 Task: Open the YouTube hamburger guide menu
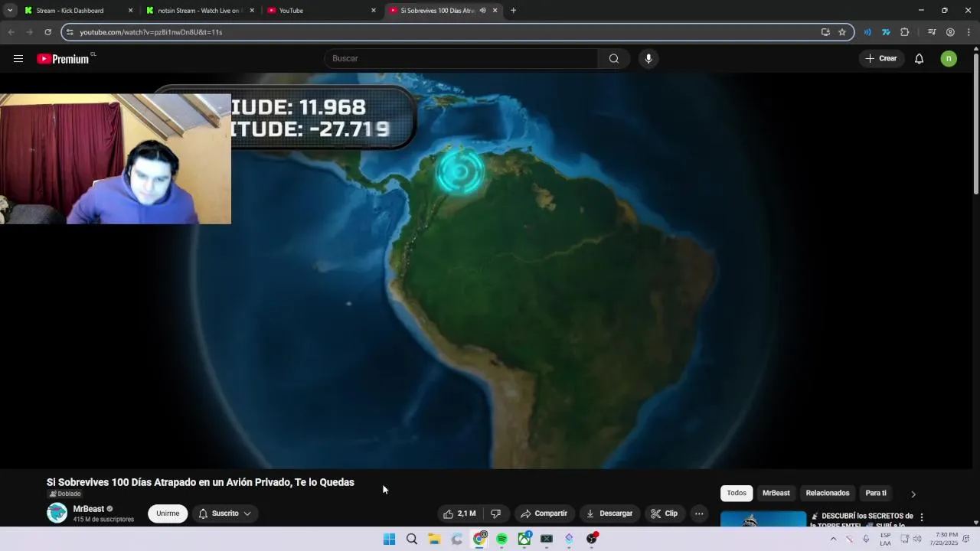pyautogui.click(x=18, y=59)
